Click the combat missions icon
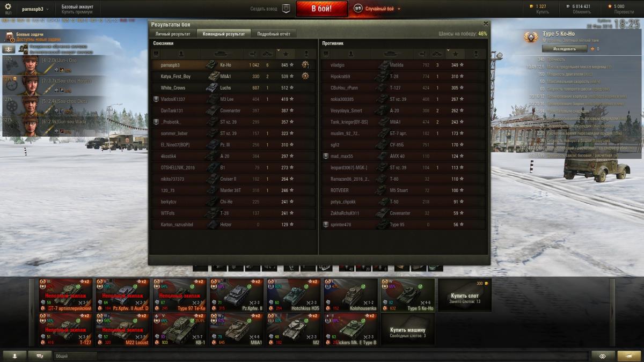 10,36
